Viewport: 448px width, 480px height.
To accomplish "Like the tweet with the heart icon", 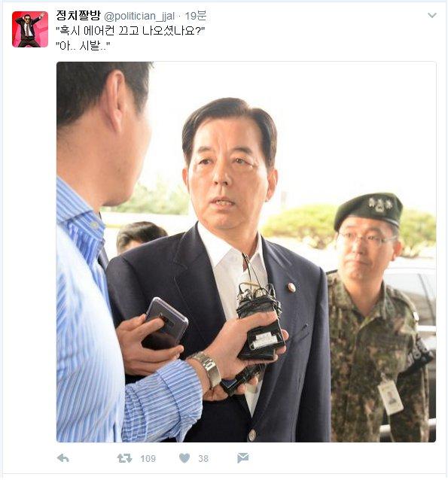I will tap(184, 458).
